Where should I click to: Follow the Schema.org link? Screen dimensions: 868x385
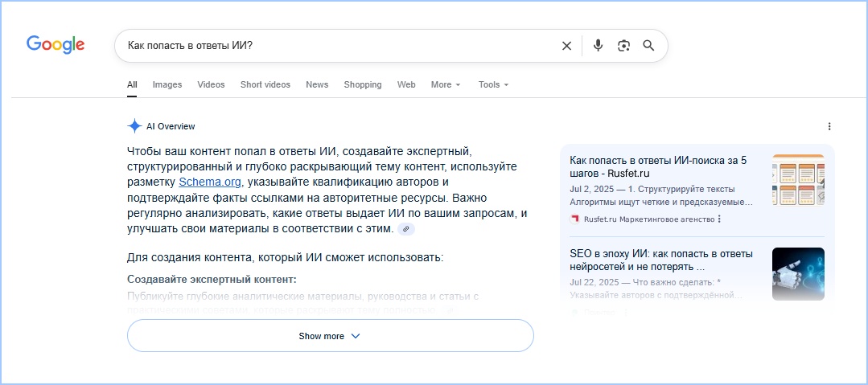pos(210,182)
